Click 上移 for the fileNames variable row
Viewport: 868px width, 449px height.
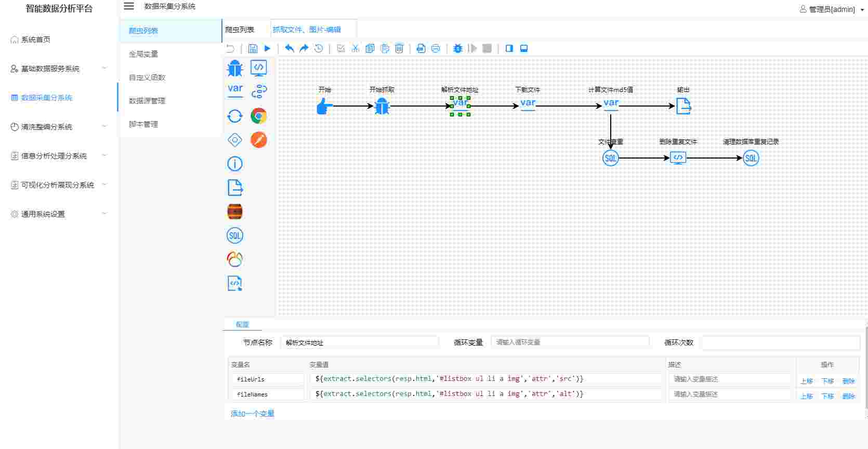(x=807, y=396)
